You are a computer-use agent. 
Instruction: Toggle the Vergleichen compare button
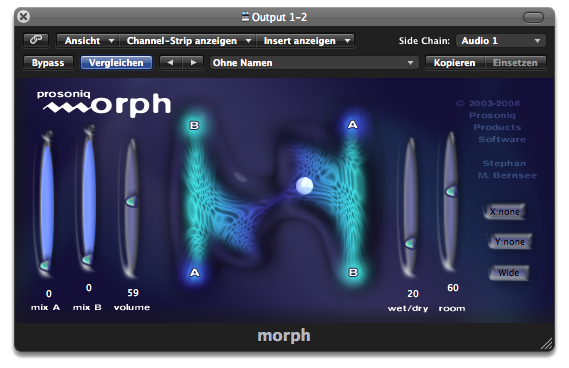116,63
